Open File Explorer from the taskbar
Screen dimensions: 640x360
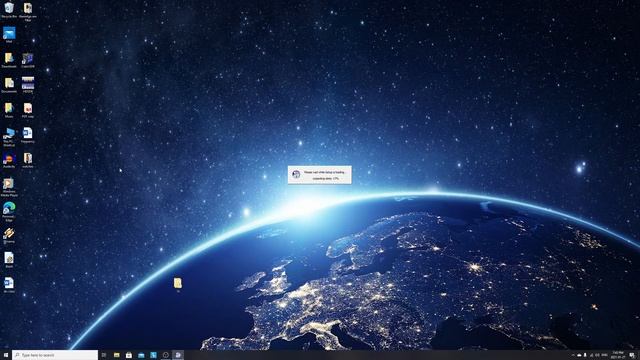(x=117, y=355)
